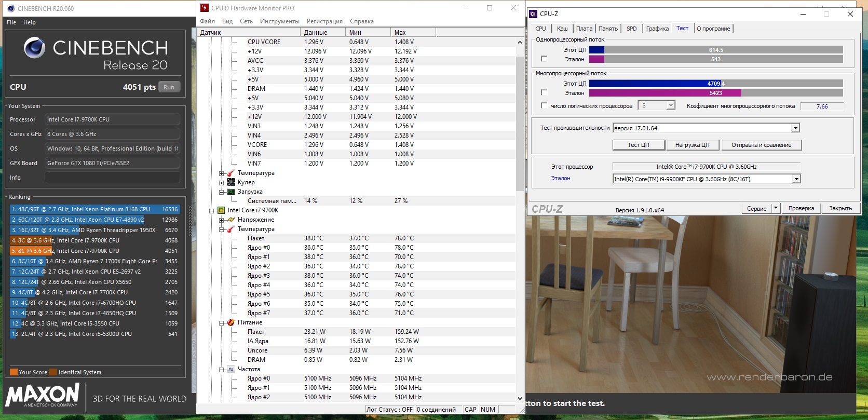Image resolution: width=868 pixels, height=420 pixels.
Task: Click the fan icon next to Кулер
Action: (231, 182)
